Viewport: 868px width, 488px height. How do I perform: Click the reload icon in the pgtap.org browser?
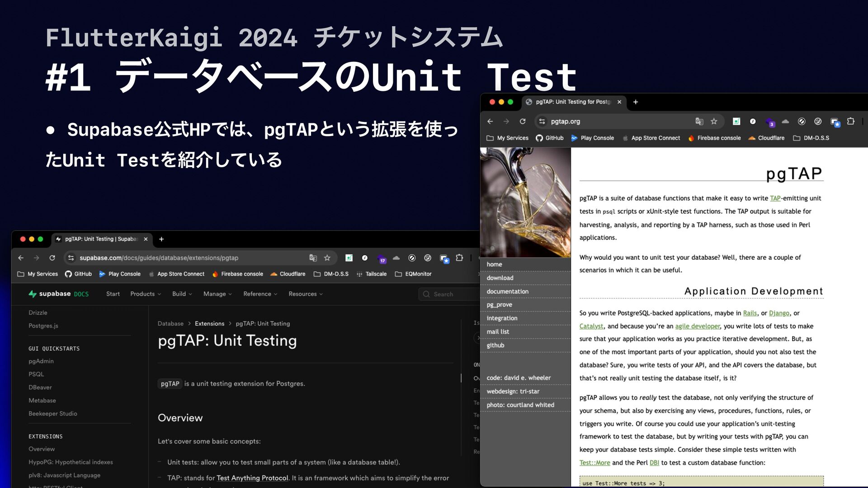coord(523,122)
